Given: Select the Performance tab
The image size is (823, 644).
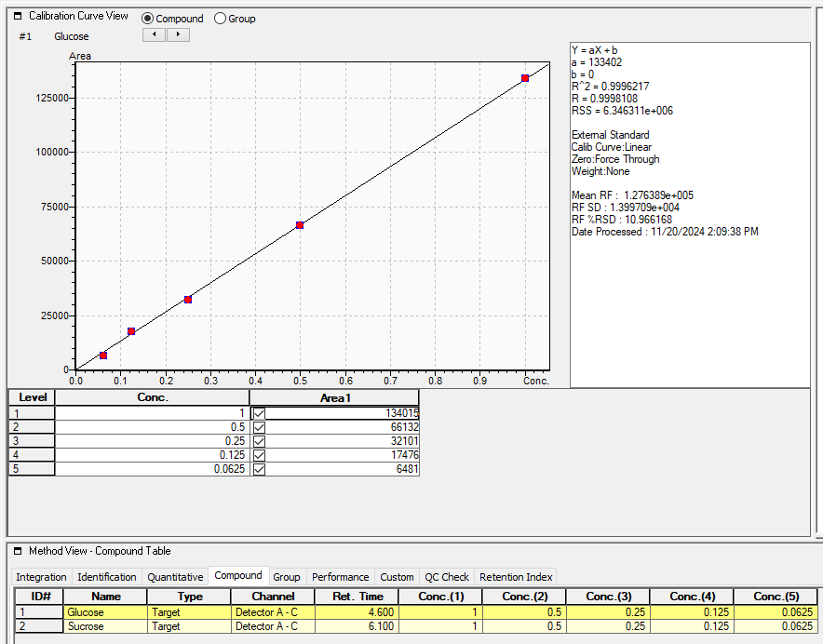Looking at the screenshot, I should point(341,576).
